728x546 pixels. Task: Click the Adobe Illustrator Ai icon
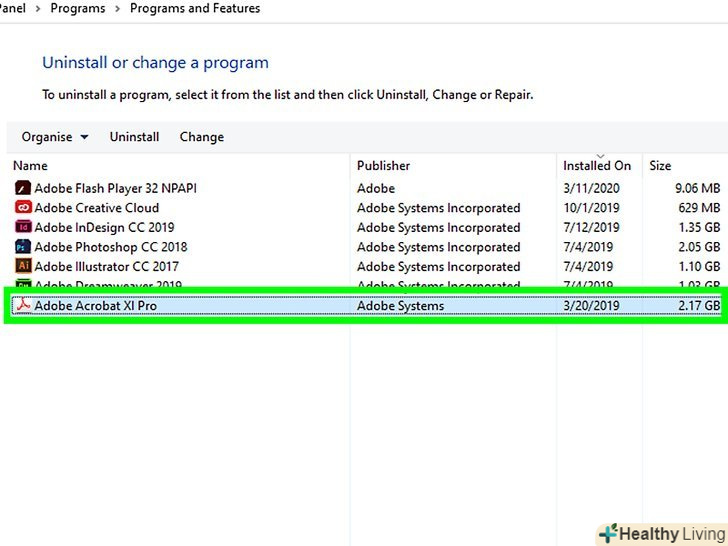tap(23, 266)
